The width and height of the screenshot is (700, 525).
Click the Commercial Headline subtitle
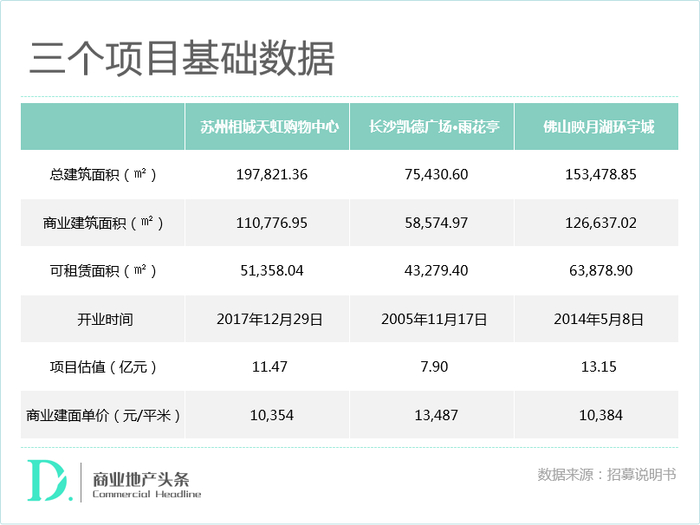pyautogui.click(x=146, y=494)
